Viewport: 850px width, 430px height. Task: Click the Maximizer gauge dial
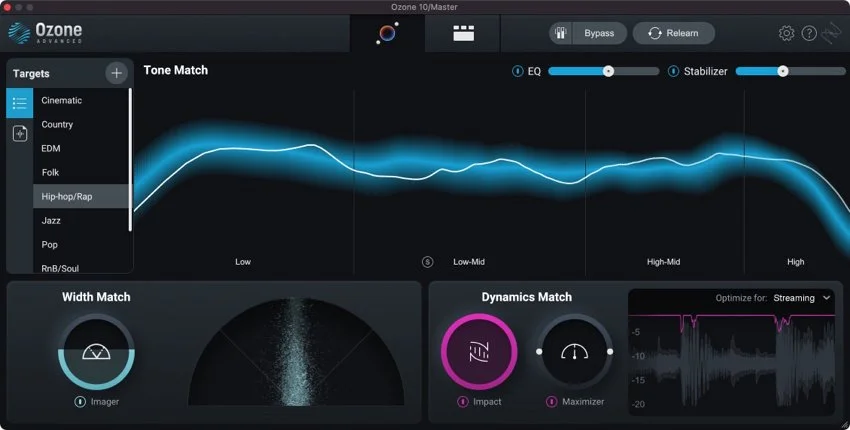tap(575, 352)
